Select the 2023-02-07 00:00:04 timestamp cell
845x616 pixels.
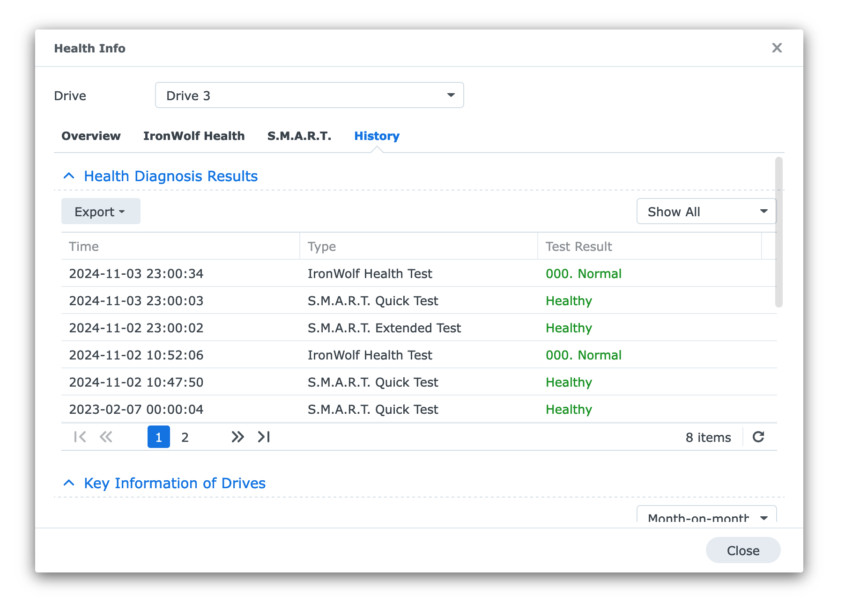(x=136, y=409)
